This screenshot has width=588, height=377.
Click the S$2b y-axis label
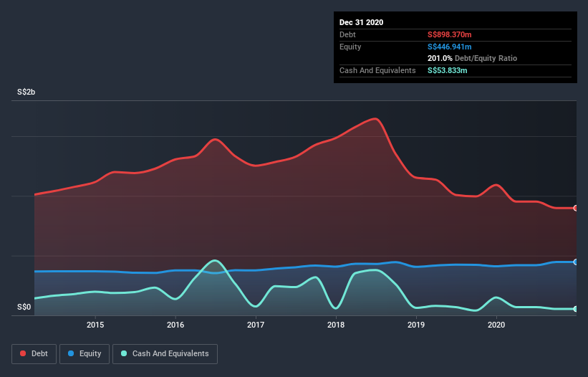26,92
